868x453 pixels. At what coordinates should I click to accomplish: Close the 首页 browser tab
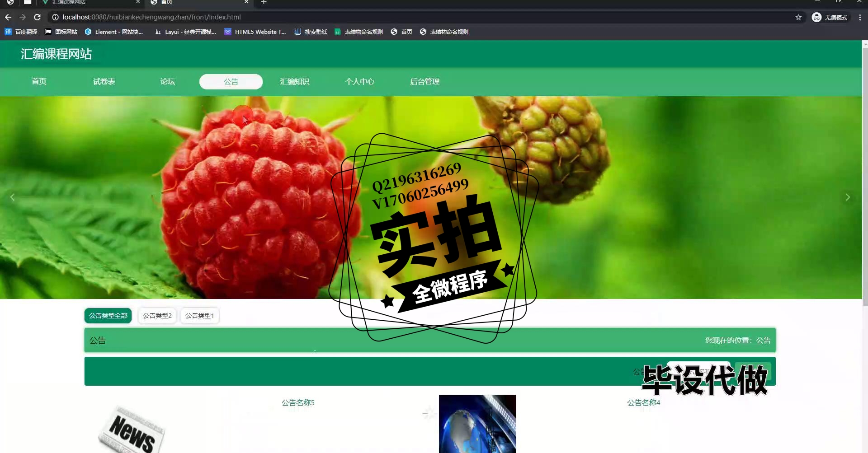[x=246, y=2]
